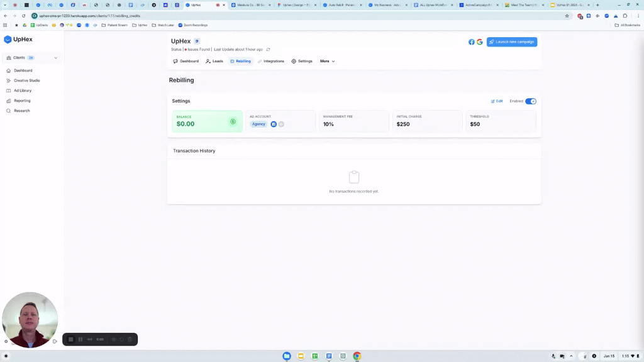Click the dollar icon inside the Balance card
The height and width of the screenshot is (362, 644).
click(x=233, y=121)
